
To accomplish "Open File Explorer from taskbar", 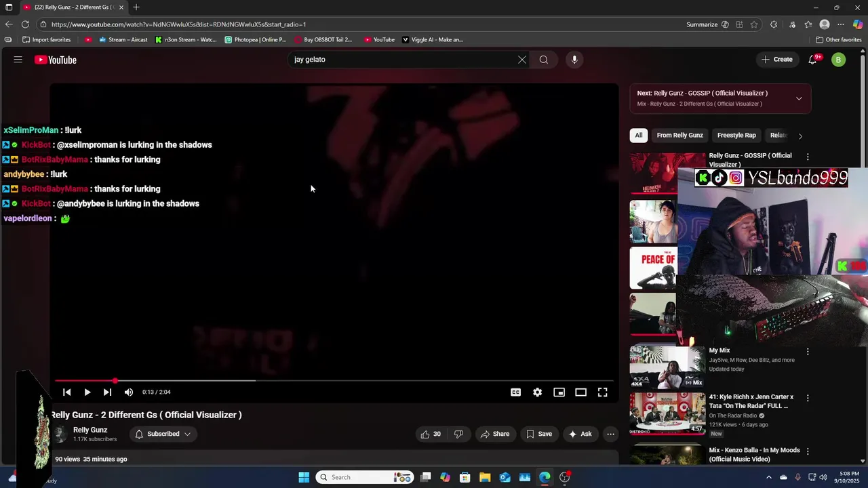I will [485, 477].
